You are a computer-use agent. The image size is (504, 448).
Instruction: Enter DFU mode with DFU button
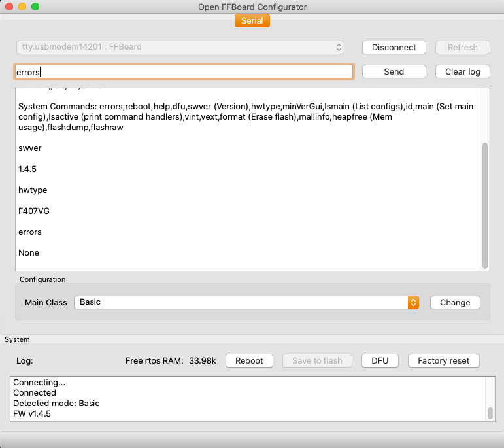pyautogui.click(x=380, y=360)
